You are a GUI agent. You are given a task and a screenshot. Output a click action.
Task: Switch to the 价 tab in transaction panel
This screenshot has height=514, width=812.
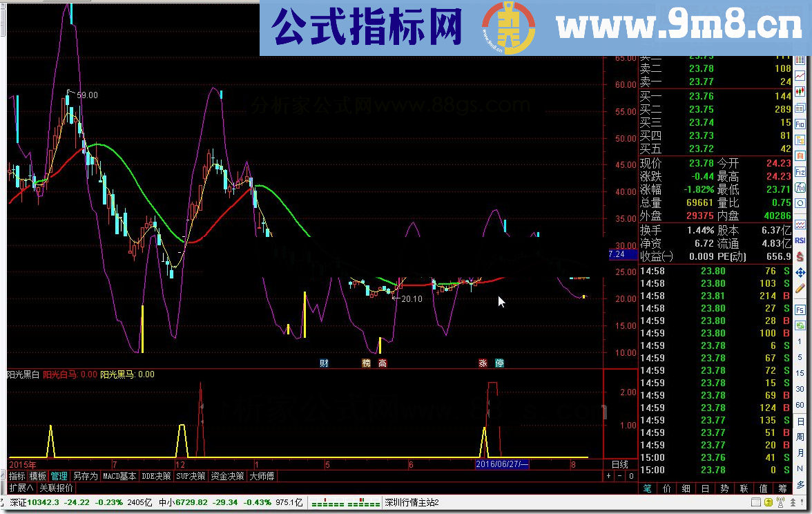pos(666,488)
